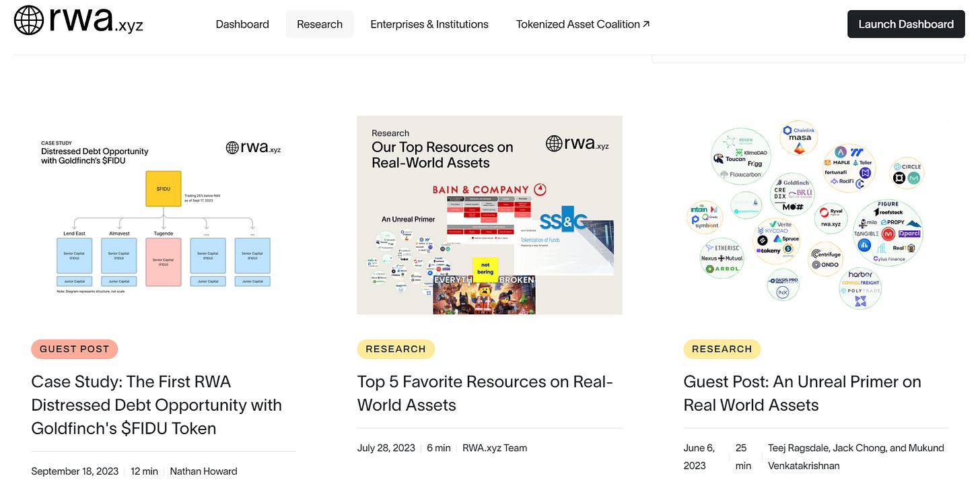
Task: Click the rwa.xyz logo in Top Resources thumbnail
Action: click(577, 143)
